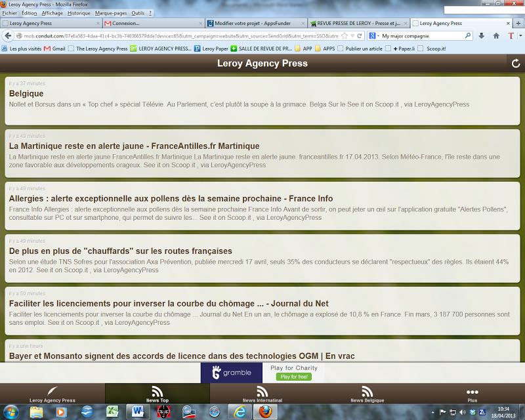
Task: Open the Historique menu
Action: pyautogui.click(x=79, y=13)
